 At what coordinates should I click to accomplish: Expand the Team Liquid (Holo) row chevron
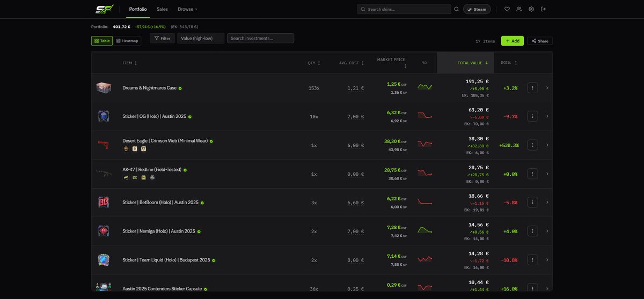click(x=547, y=260)
